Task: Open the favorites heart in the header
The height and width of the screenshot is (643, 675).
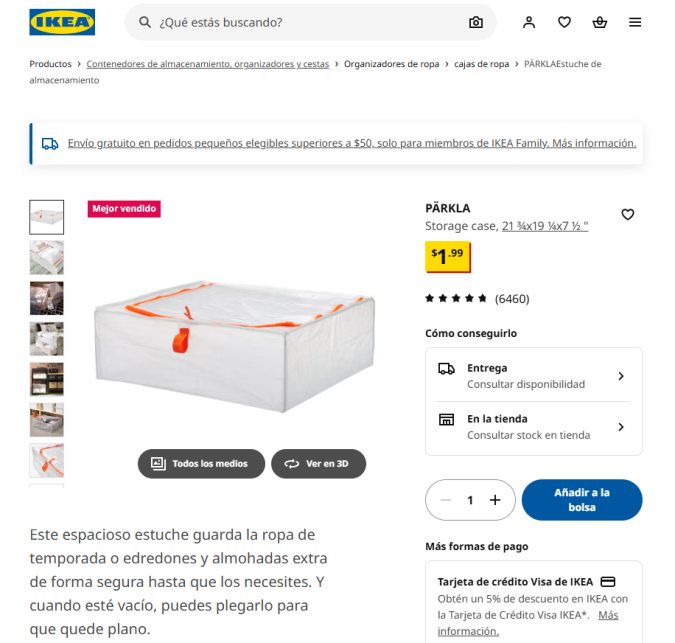Action: point(564,22)
